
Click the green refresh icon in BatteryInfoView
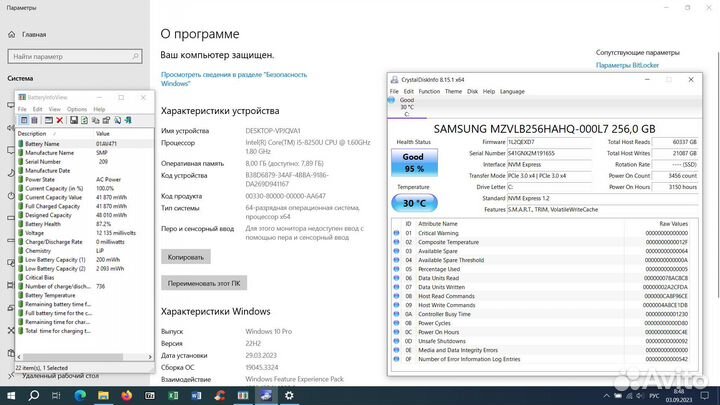tap(84, 120)
